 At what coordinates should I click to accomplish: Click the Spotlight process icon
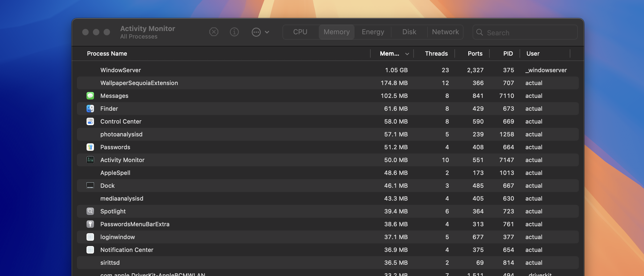coord(90,211)
